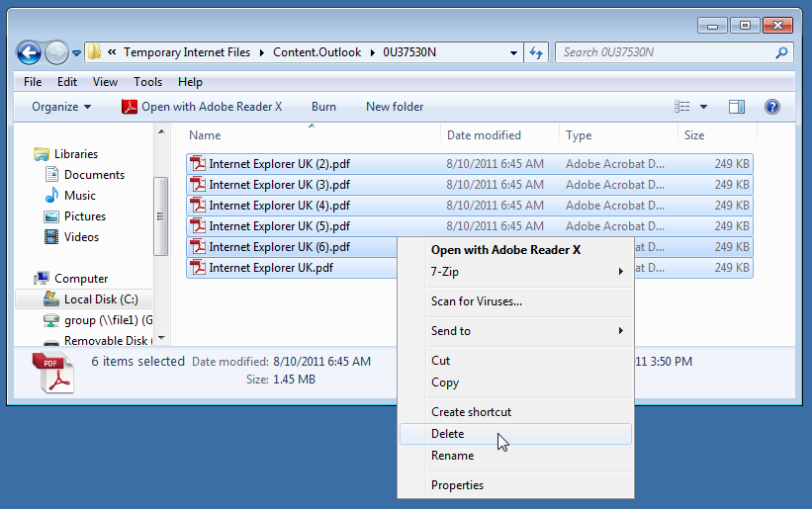Viewport: 812px width, 509px height.
Task: Open the Tools menu
Action: pyautogui.click(x=147, y=82)
